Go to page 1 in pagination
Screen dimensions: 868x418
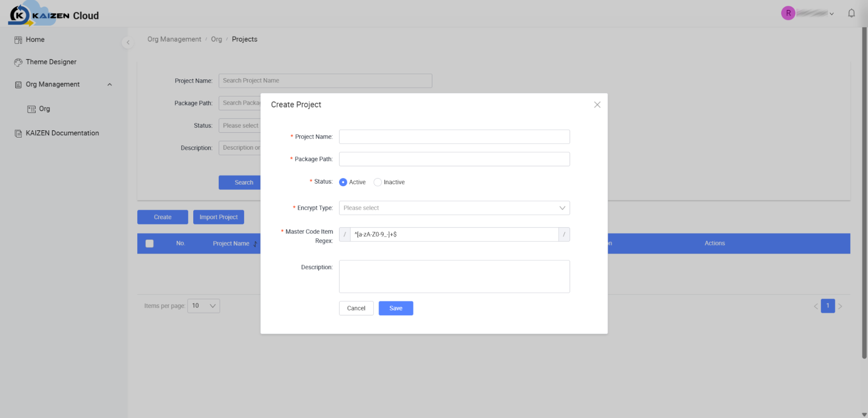828,306
